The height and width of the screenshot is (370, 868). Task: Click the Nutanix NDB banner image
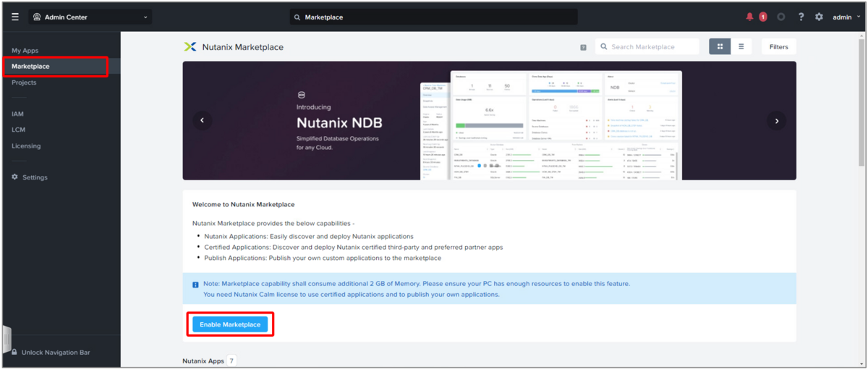490,120
